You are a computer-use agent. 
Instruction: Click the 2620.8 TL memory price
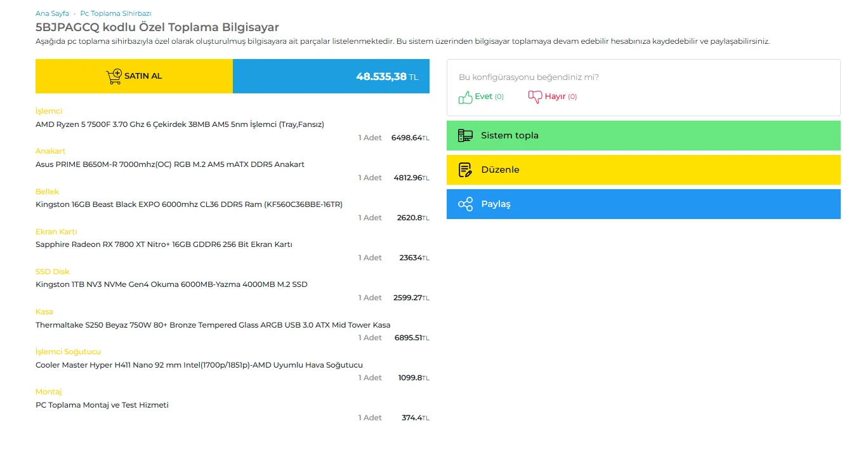tap(413, 218)
